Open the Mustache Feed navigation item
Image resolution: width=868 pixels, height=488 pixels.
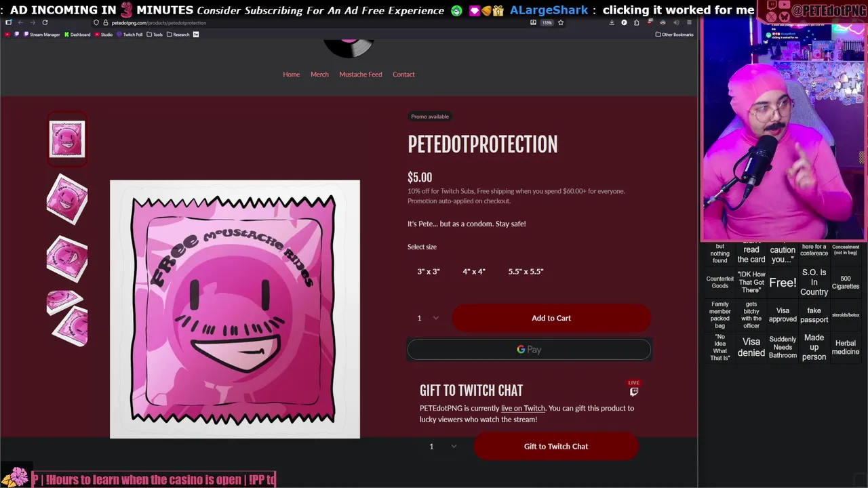pyautogui.click(x=361, y=75)
